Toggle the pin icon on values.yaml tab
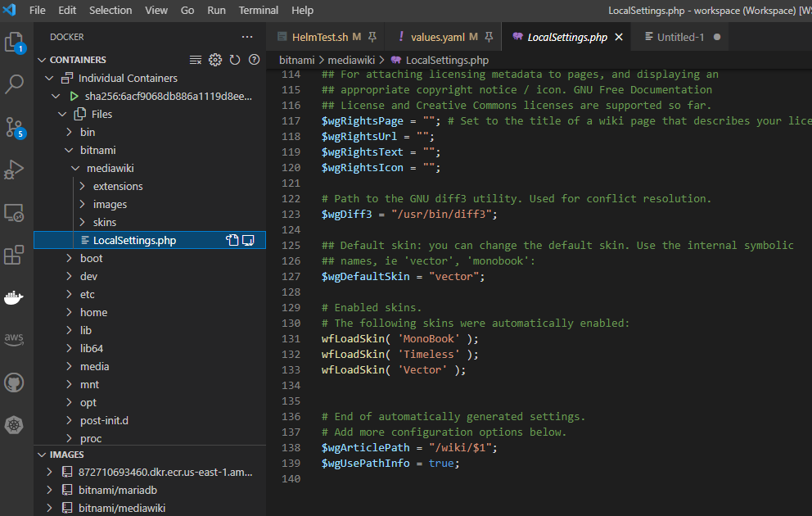Screen dimensions: 812x516 click(x=489, y=37)
